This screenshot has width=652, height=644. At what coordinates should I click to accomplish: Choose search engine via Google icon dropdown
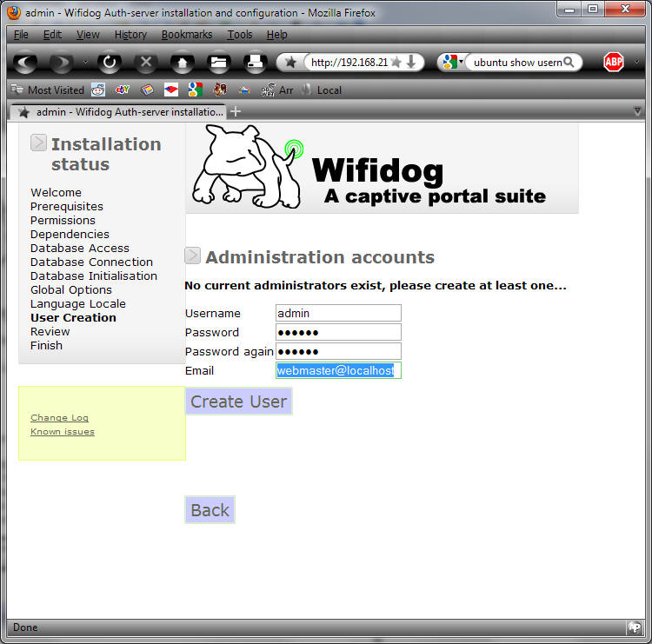[453, 63]
